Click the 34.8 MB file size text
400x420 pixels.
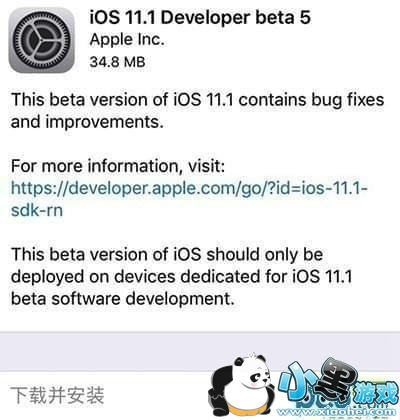click(117, 62)
